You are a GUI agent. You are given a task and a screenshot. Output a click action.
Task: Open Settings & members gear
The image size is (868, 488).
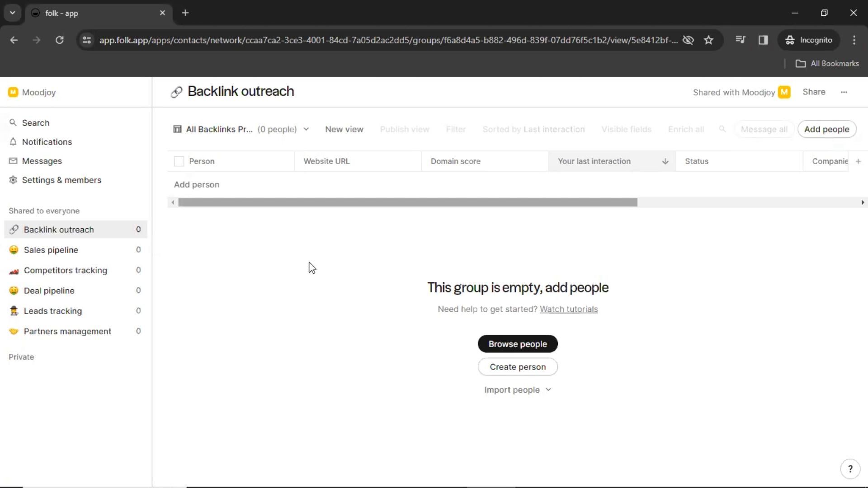coord(13,180)
